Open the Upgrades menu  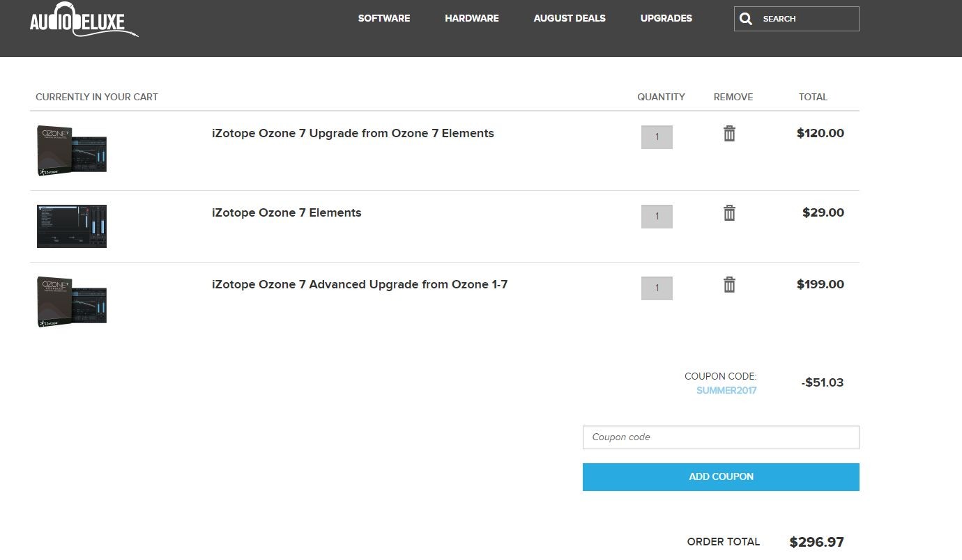tap(666, 18)
